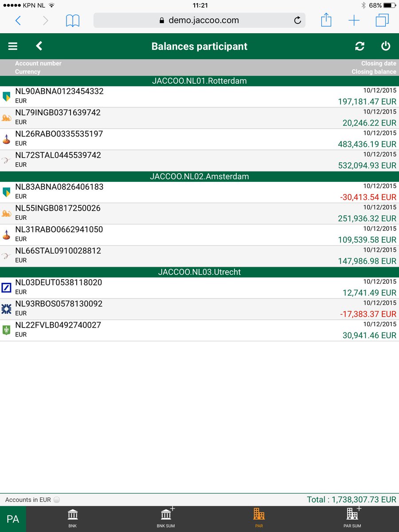Tap negative balance -30,413.54 EUR

tap(368, 197)
